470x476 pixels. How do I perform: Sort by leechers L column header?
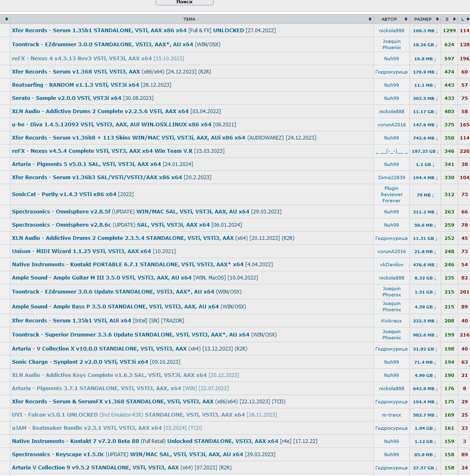point(464,19)
